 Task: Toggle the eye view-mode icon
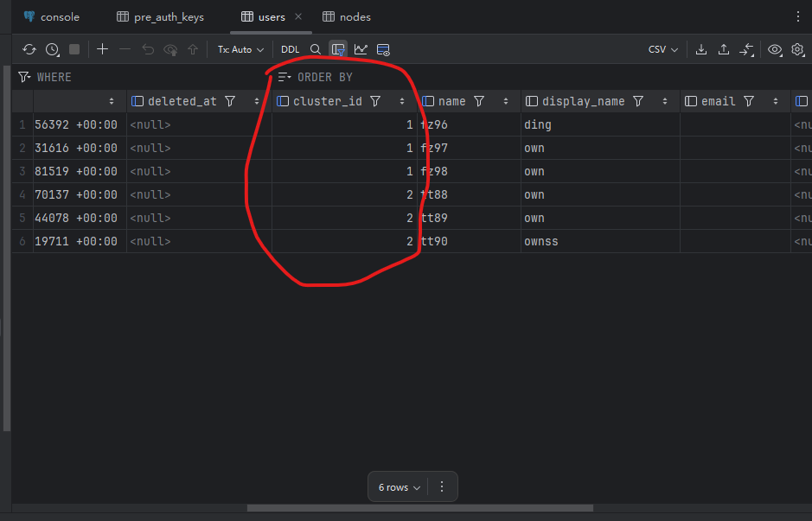[x=775, y=50]
